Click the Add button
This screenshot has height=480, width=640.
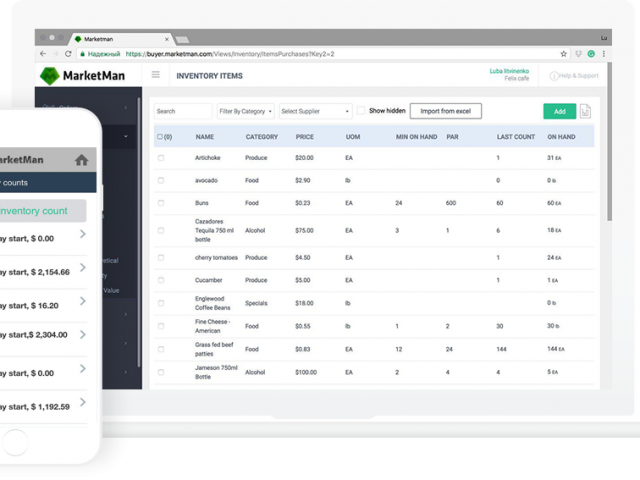pos(560,111)
